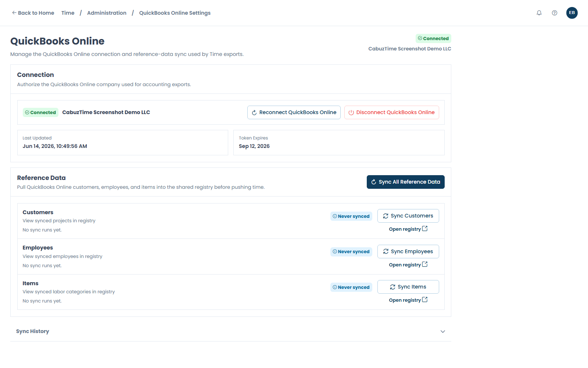The height and width of the screenshot is (368, 588).
Task: Click reload icon on Reconnect button
Action: (x=254, y=113)
